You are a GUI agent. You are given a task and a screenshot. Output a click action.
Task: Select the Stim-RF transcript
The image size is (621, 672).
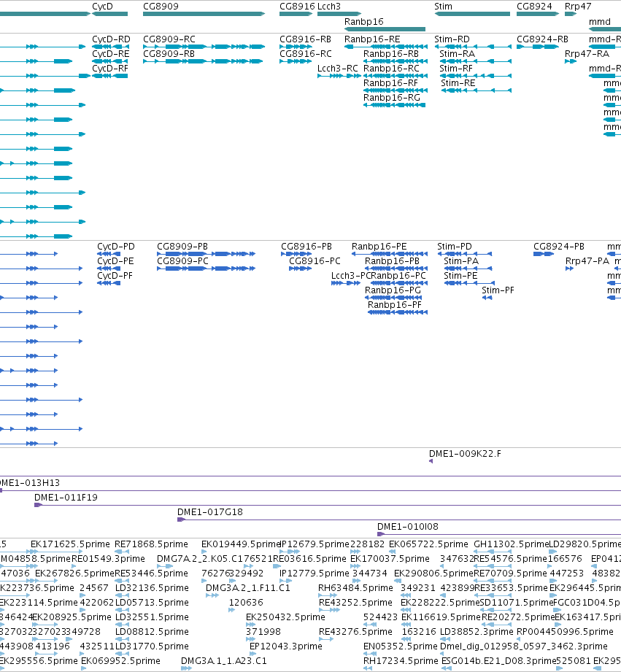476,76
